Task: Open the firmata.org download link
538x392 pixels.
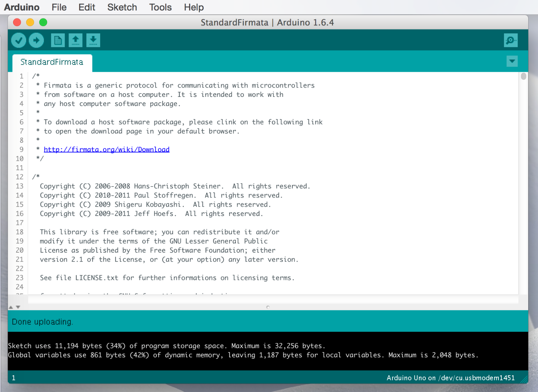Action: tap(106, 149)
